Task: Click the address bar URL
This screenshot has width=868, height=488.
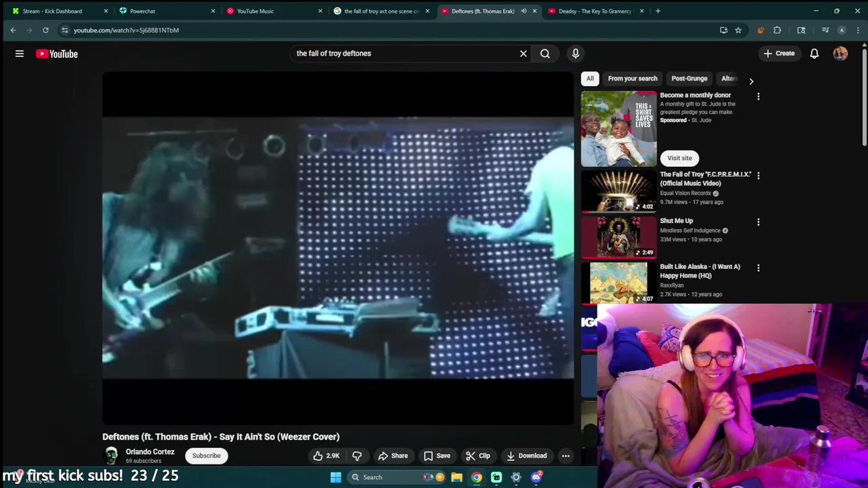Action: pyautogui.click(x=126, y=30)
